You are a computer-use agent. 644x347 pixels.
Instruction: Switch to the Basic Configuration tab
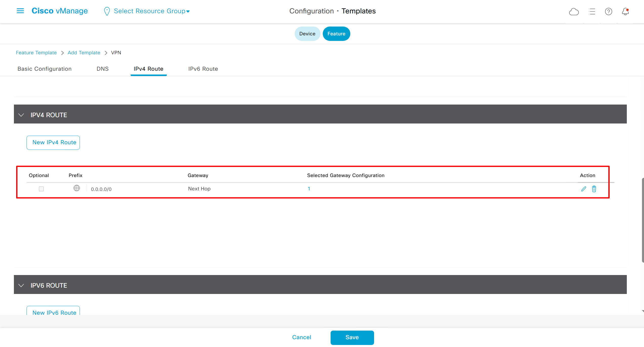(x=44, y=69)
